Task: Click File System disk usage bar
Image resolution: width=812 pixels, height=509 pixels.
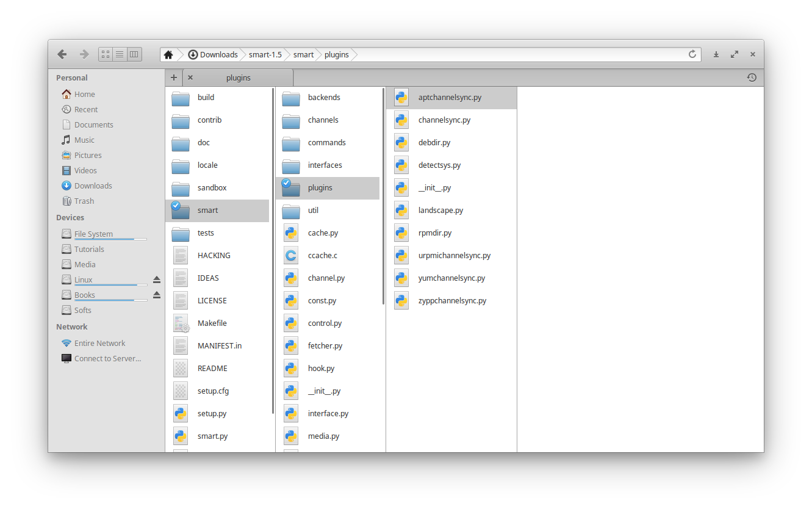Action: pyautogui.click(x=110, y=239)
